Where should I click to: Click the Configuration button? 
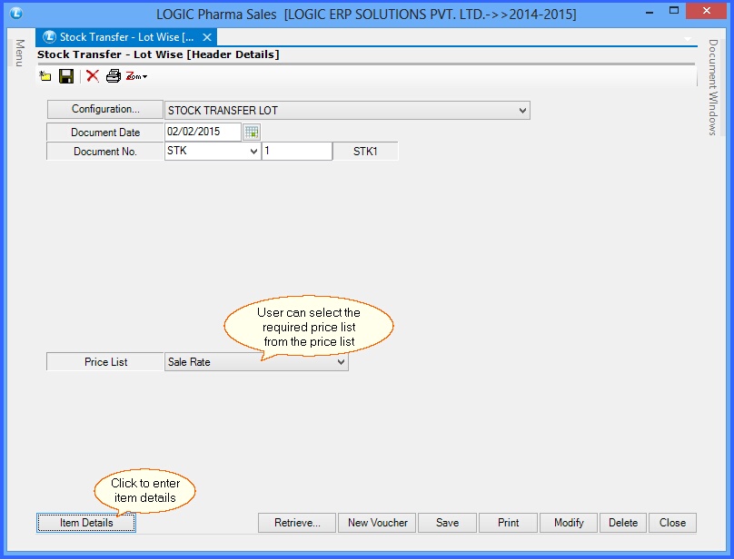tap(104, 110)
